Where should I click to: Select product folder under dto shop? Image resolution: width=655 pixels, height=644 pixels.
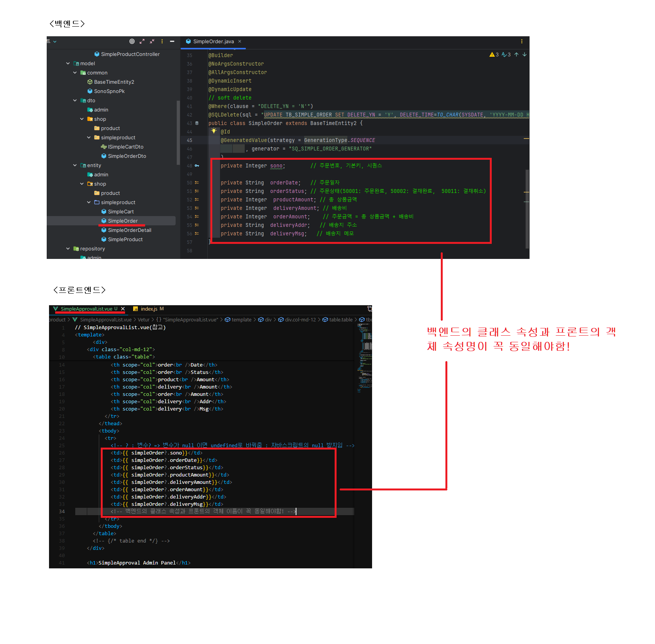[107, 128]
